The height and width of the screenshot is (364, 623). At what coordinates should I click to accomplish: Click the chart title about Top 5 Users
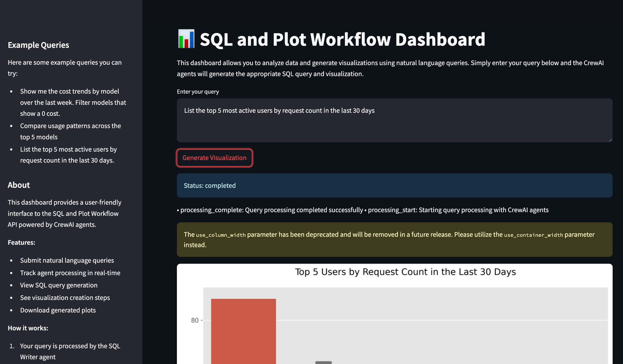pos(405,272)
